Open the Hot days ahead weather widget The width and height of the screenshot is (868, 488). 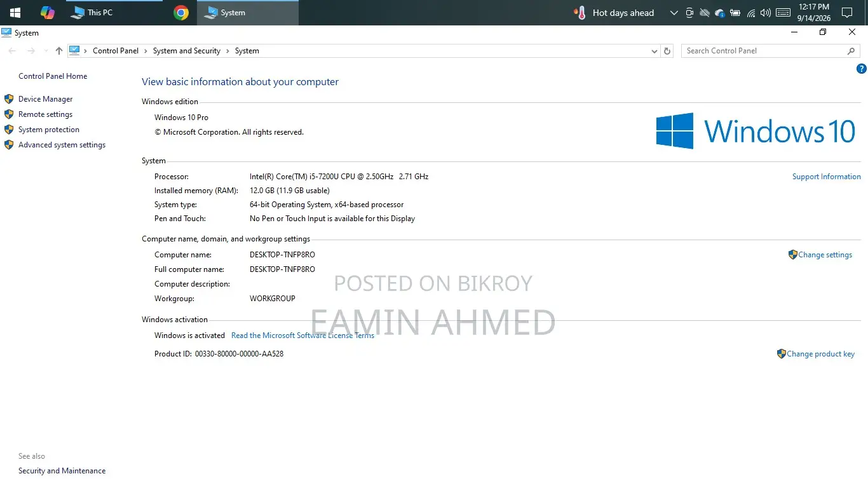tap(614, 12)
